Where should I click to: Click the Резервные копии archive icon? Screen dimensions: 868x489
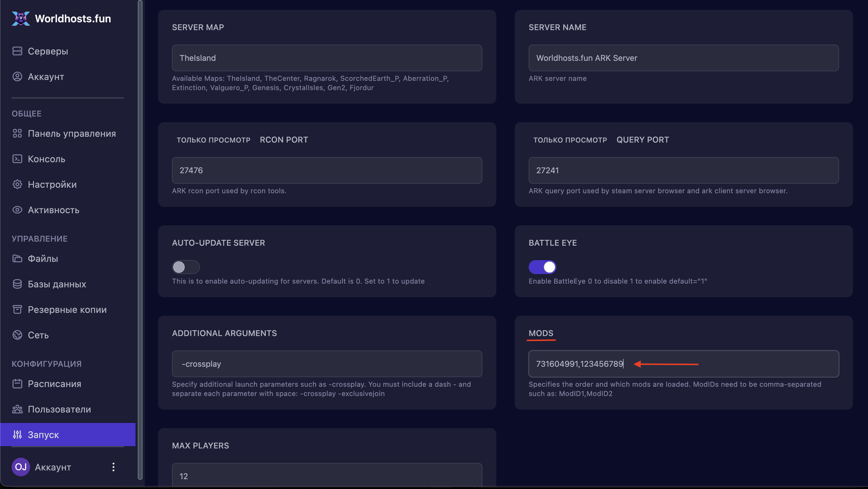click(17, 309)
